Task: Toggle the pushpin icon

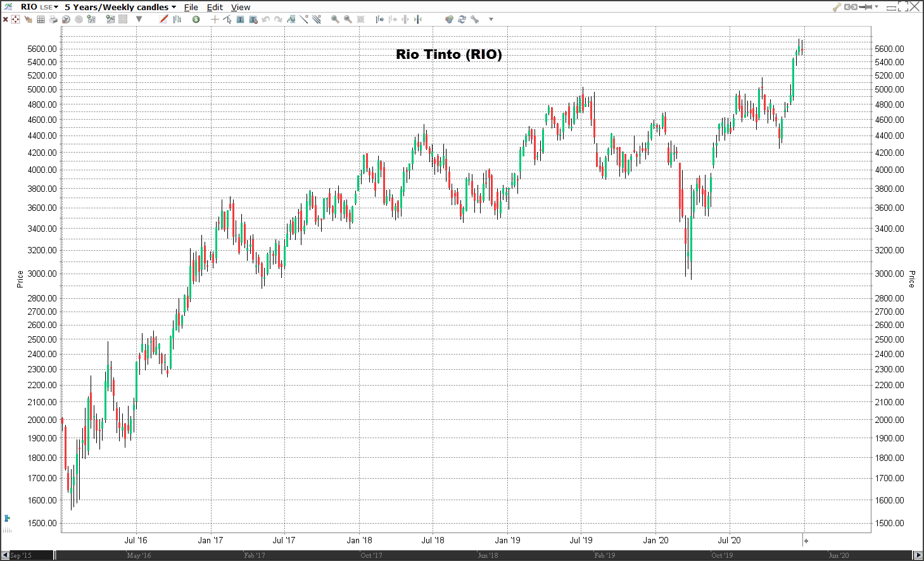Action: (866, 7)
